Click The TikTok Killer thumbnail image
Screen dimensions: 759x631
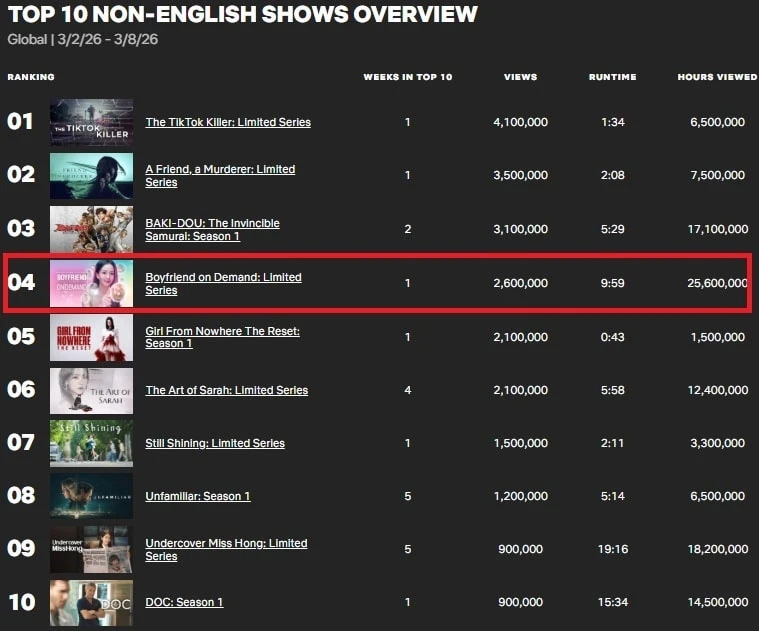coord(91,122)
